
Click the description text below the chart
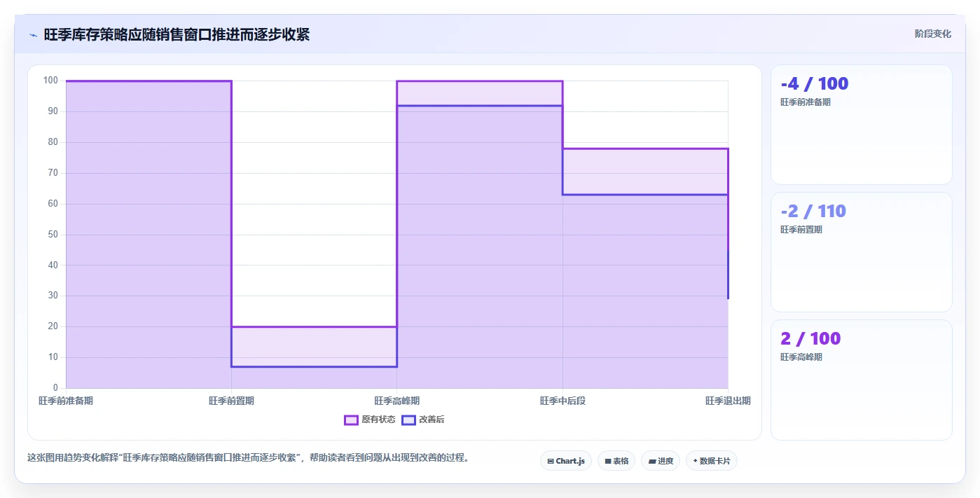point(248,458)
